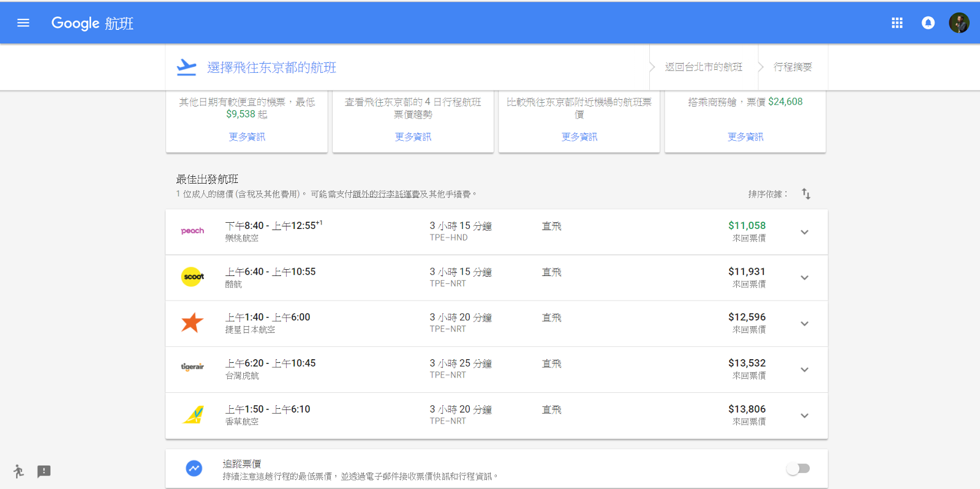This screenshot has width=980, height=489.
Task: Click the $24,608 business class price
Action: (785, 102)
